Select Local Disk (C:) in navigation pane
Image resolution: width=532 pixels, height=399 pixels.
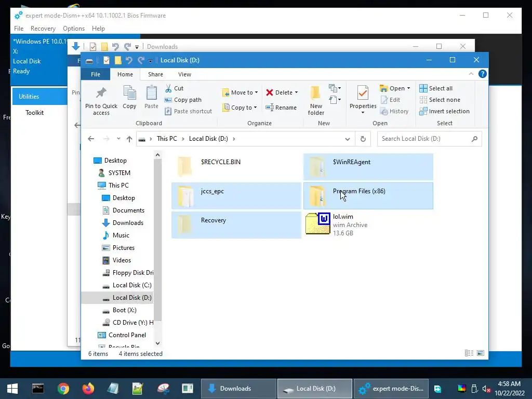coord(127,285)
